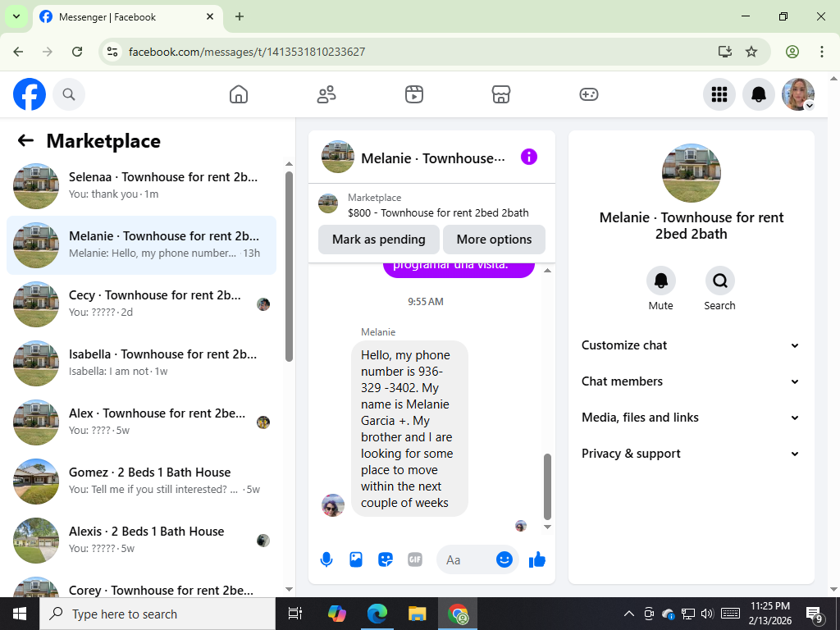Click the More options button
The height and width of the screenshot is (630, 840).
pyautogui.click(x=494, y=240)
